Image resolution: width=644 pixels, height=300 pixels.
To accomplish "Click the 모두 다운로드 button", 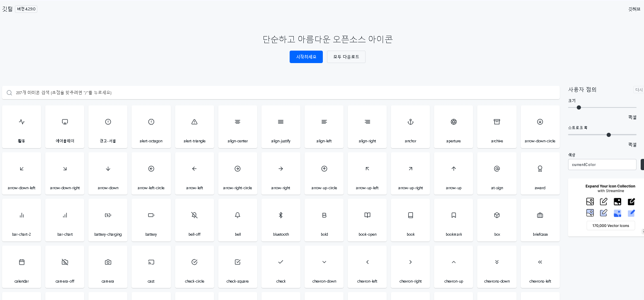I will (346, 57).
